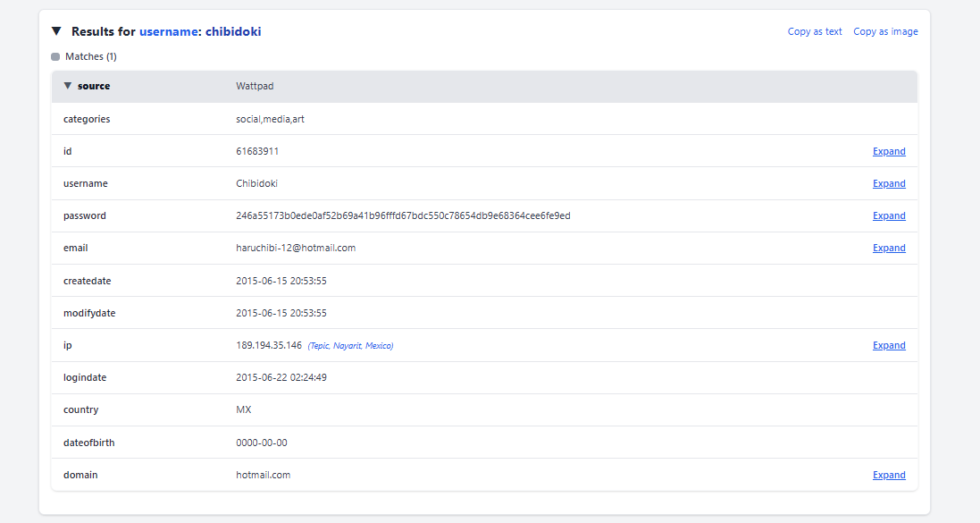The height and width of the screenshot is (523, 980).
Task: Click Expand in the email row
Action: (x=888, y=248)
